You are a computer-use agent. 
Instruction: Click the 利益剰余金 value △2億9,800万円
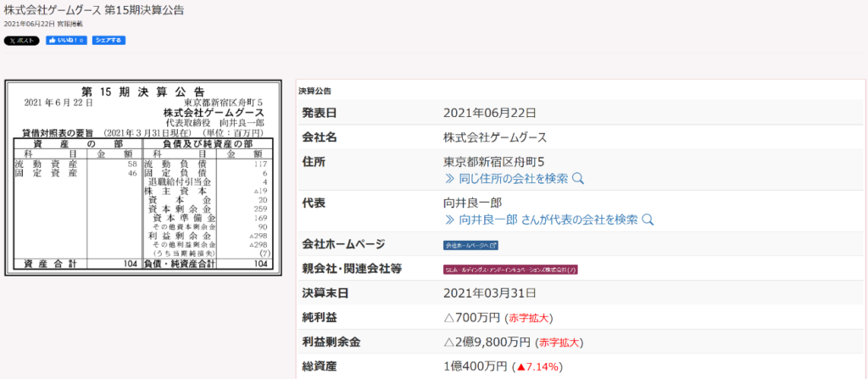tap(487, 343)
